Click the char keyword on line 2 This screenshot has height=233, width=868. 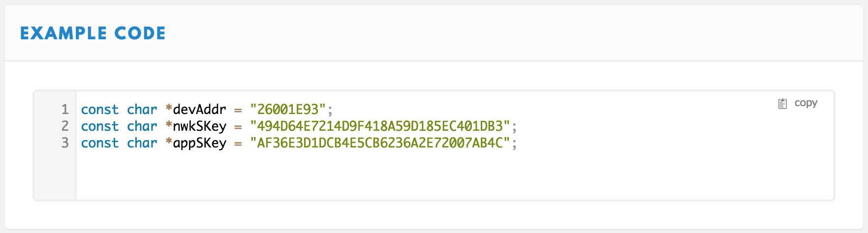(142, 126)
